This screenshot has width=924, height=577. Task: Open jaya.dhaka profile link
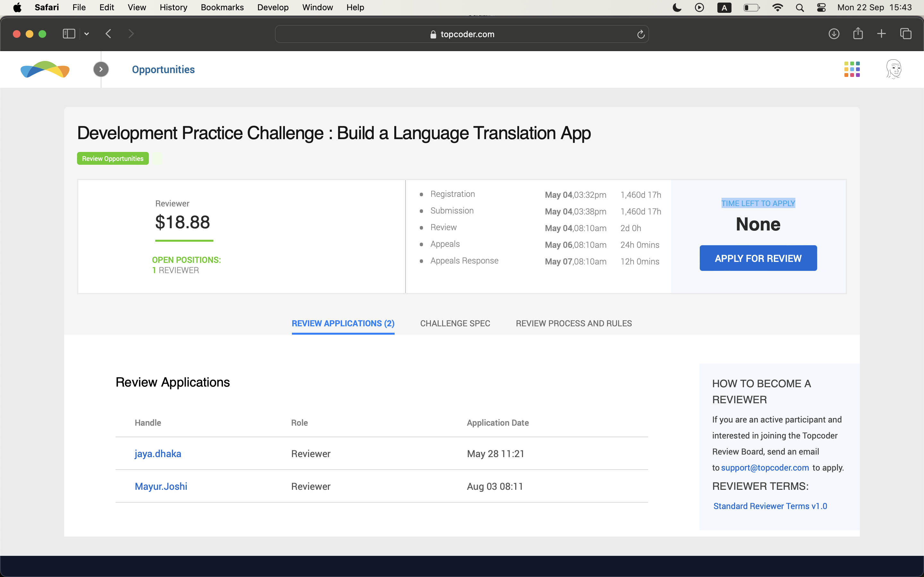tap(158, 454)
